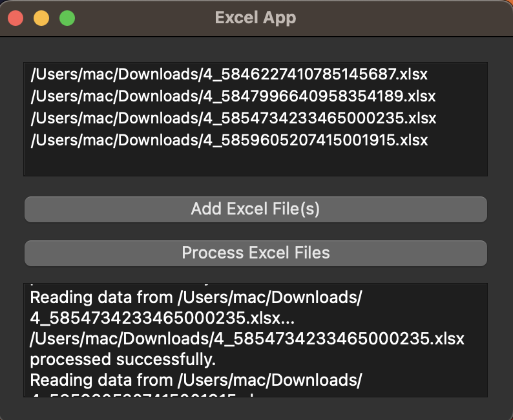Image resolution: width=513 pixels, height=420 pixels.
Task: Select file 4_5847996640958354189.xlsx in list
Action: click(x=233, y=96)
